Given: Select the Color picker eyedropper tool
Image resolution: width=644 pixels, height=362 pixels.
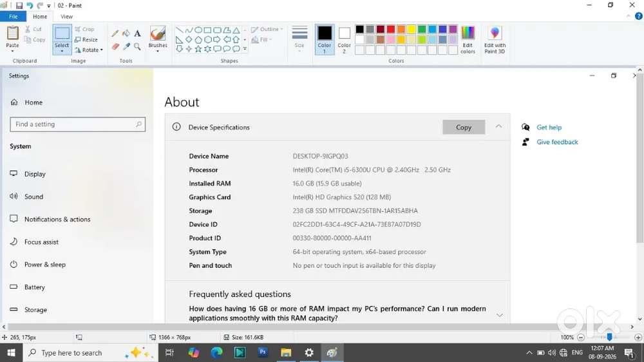Looking at the screenshot, I should tap(126, 46).
